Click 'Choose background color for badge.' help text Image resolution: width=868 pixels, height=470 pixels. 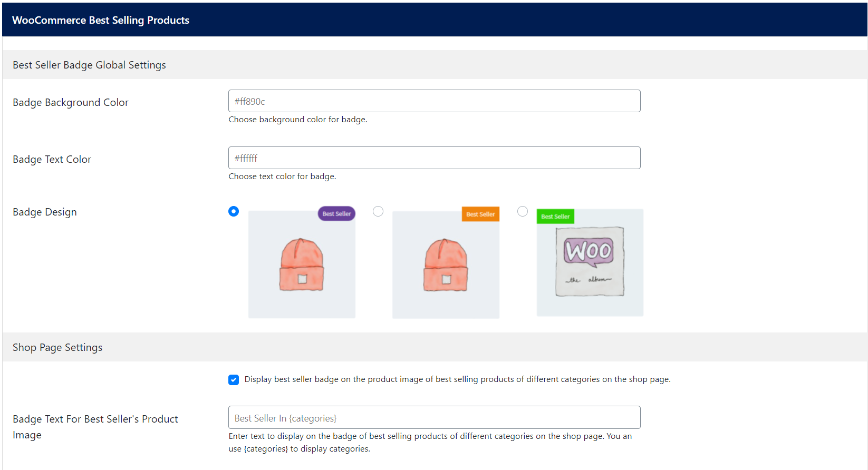[298, 120]
